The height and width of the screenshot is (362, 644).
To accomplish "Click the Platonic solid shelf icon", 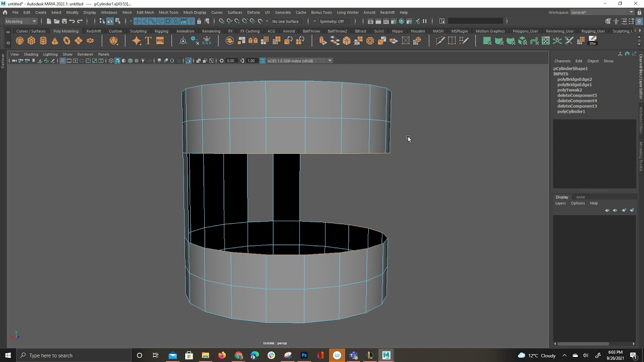I will click(x=114, y=41).
